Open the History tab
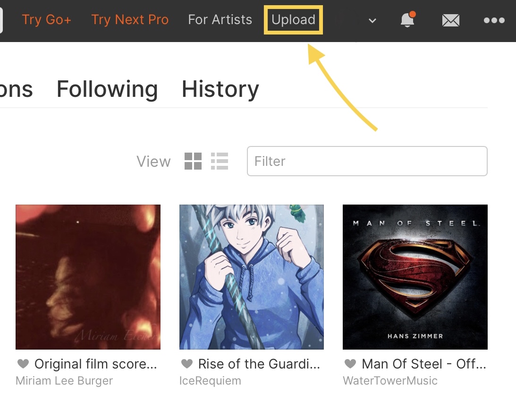Viewport: 516px width, 420px height. tap(220, 89)
